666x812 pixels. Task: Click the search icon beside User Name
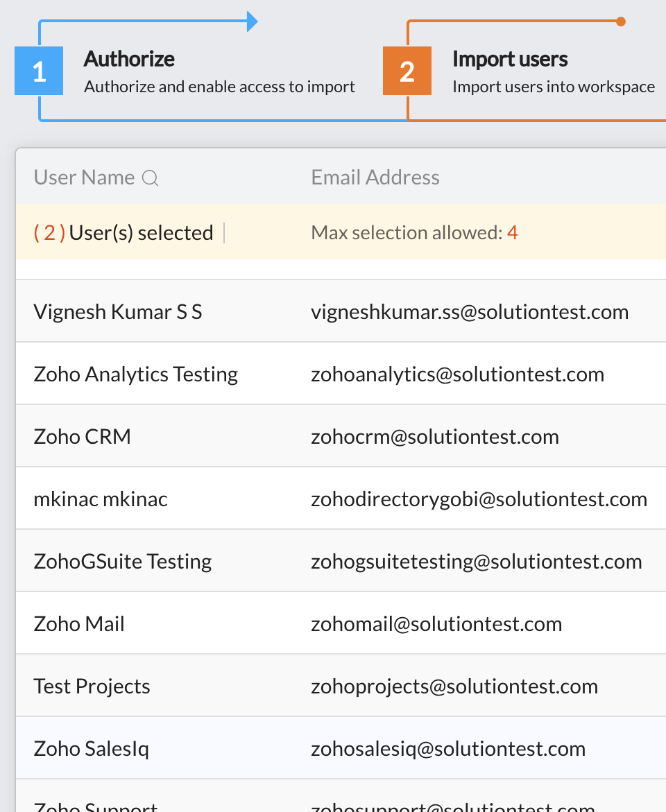point(151,178)
